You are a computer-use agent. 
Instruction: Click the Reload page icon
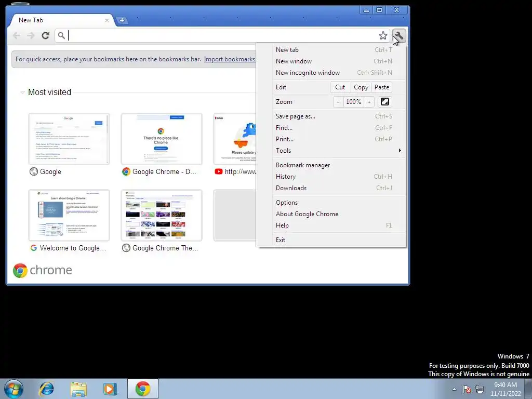point(46,35)
